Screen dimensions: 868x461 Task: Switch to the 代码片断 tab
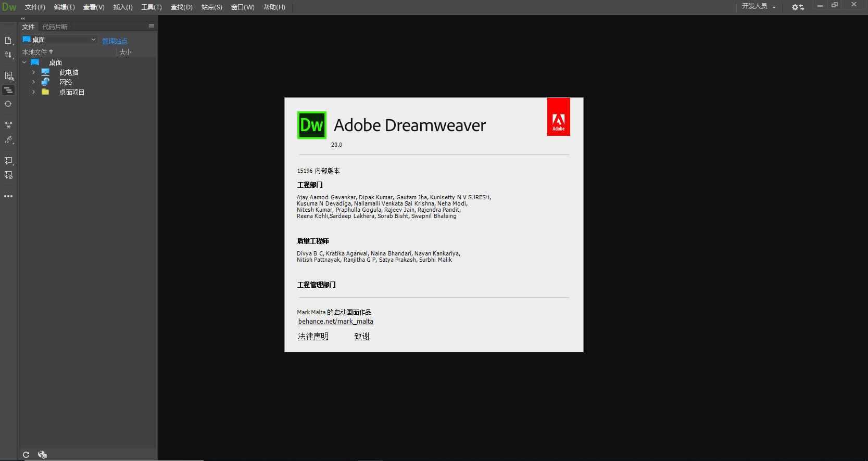pos(55,27)
